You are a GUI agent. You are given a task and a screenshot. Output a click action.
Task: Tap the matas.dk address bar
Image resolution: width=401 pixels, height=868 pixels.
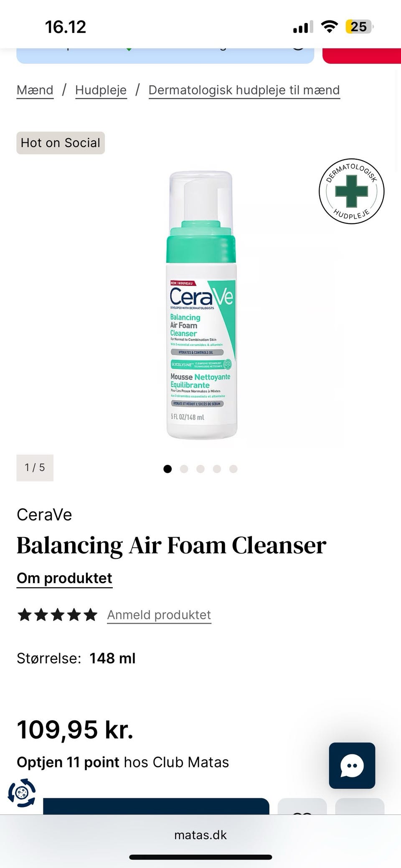point(200,835)
